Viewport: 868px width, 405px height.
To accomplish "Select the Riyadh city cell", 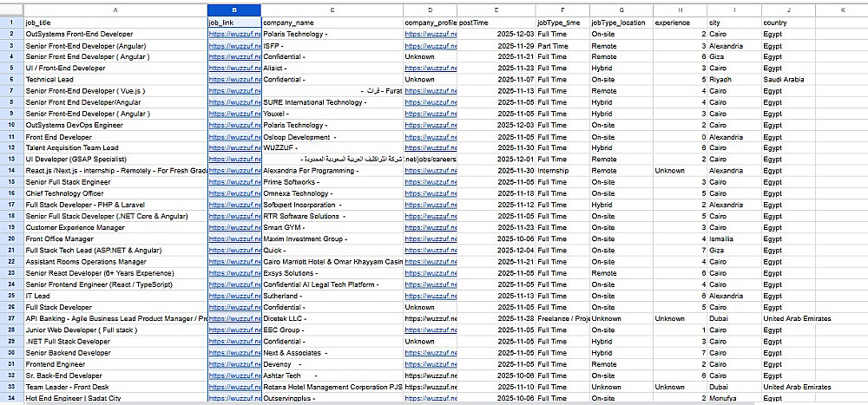I will 734,80.
